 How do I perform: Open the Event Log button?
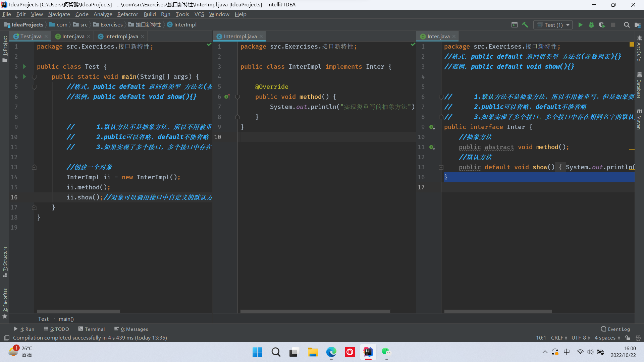point(615,329)
